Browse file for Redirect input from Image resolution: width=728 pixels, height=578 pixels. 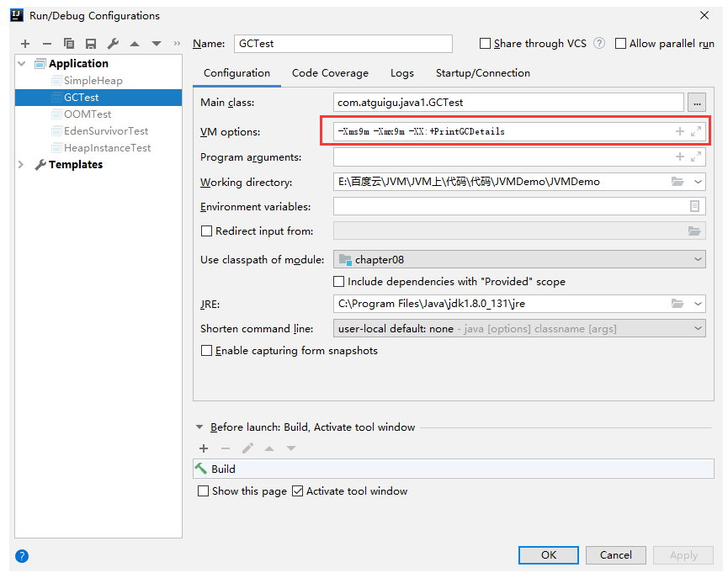click(x=694, y=231)
